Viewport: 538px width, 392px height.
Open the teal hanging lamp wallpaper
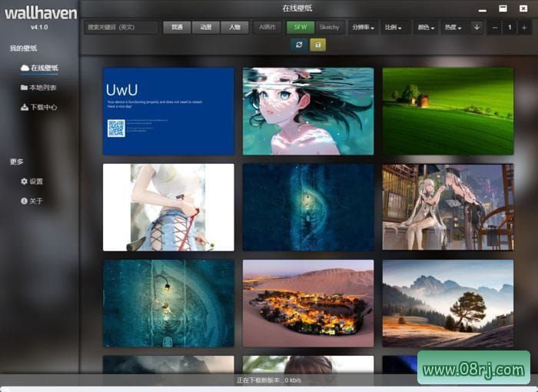coord(168,304)
